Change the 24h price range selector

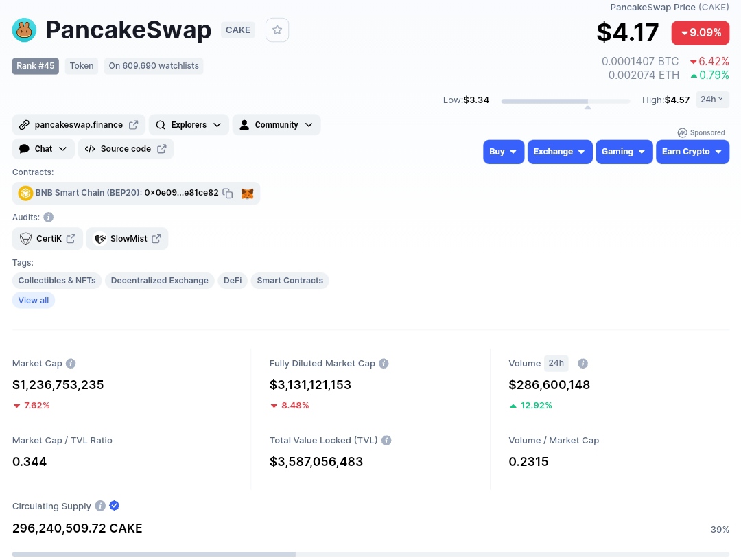tap(712, 100)
